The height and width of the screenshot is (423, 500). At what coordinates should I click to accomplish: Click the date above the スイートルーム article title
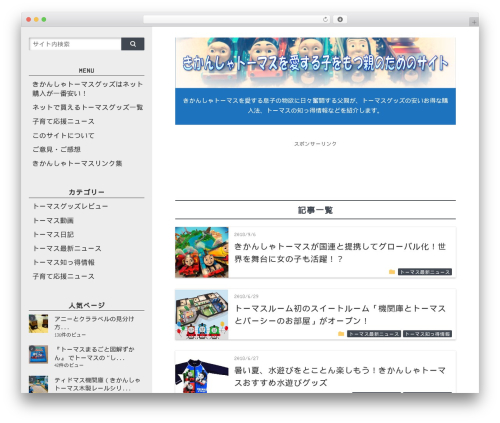click(x=246, y=296)
